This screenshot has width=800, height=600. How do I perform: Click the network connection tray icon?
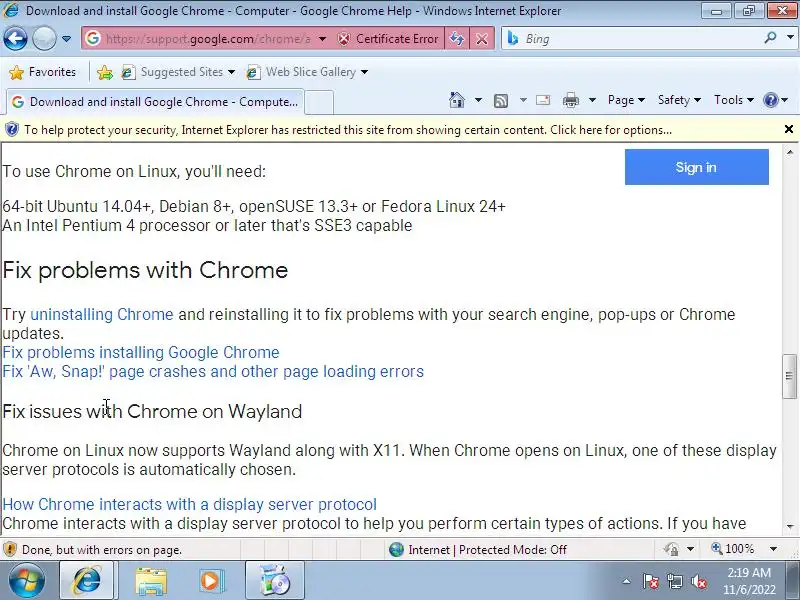(675, 581)
